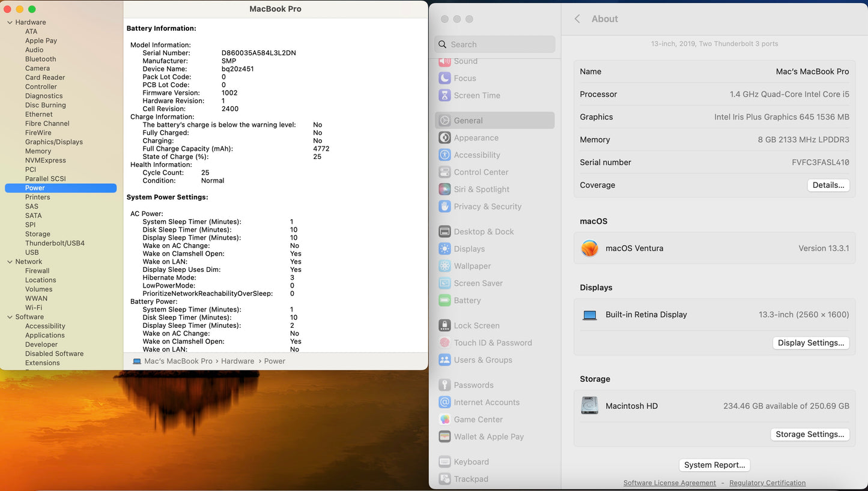Select Thunderbolt/USB4 in hardware list
Viewport: 868px width, 491px height.
(x=55, y=243)
